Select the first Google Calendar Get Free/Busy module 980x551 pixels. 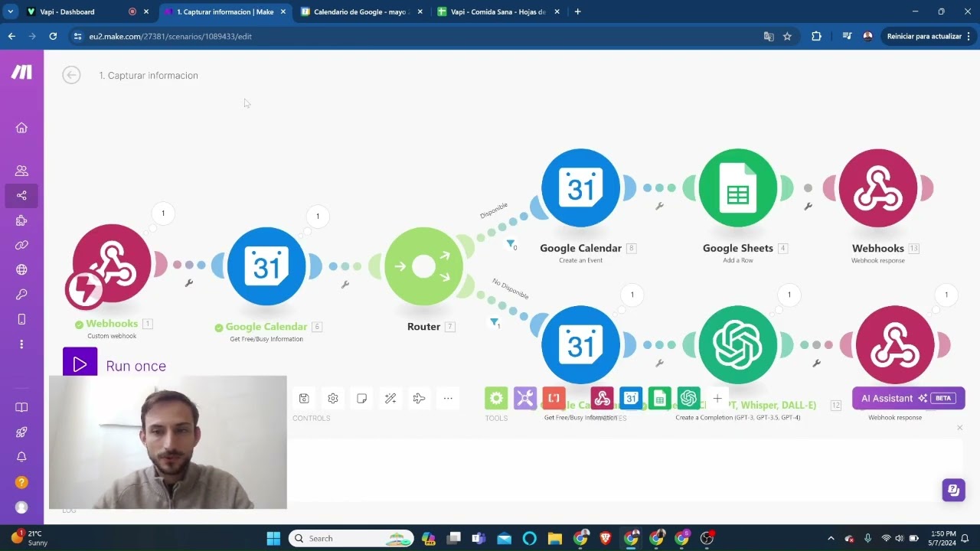coord(266,266)
